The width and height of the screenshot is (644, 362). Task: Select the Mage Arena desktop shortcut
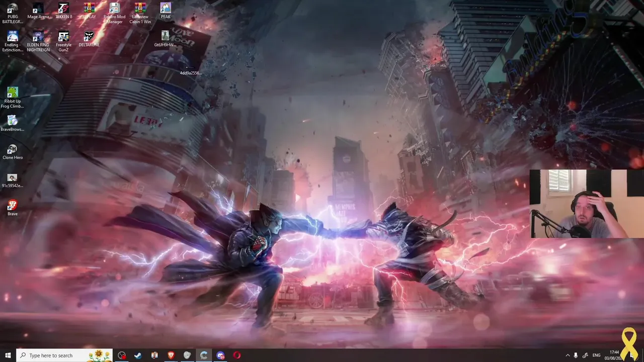coord(38,11)
